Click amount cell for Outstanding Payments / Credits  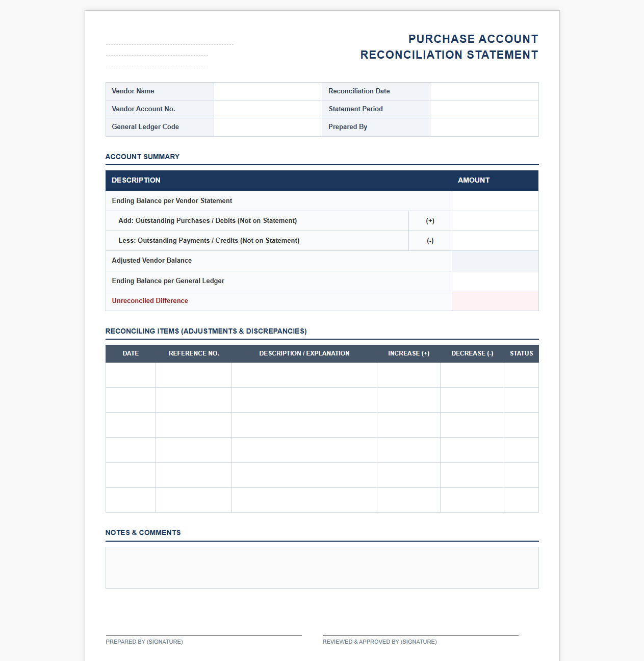495,241
